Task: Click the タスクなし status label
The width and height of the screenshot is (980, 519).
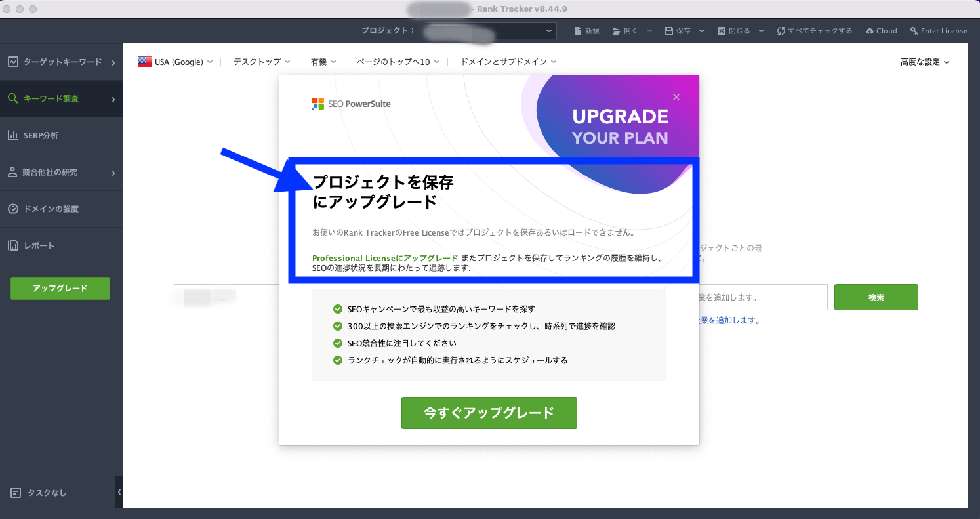Action: (x=47, y=493)
